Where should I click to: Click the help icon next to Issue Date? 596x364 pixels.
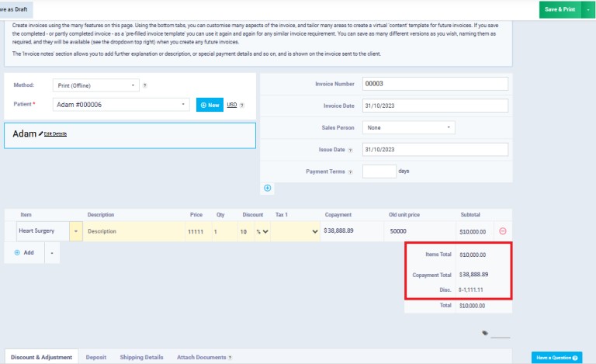coord(350,150)
